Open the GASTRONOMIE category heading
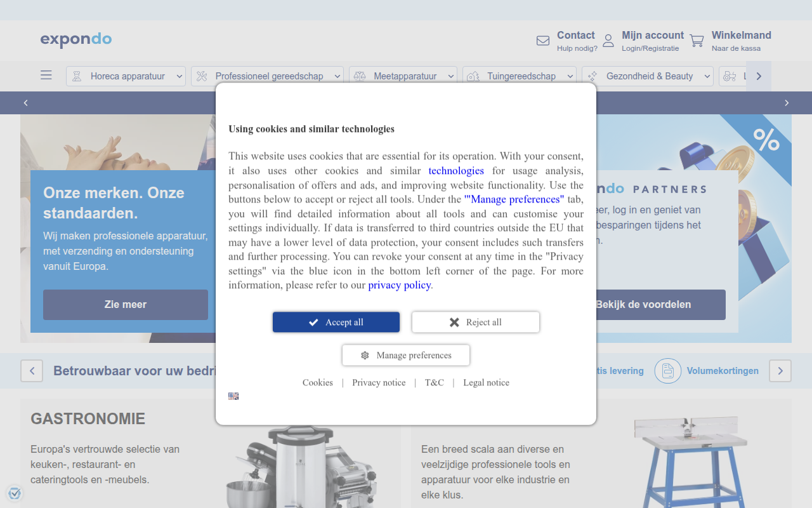The width and height of the screenshot is (812, 508). (x=88, y=418)
